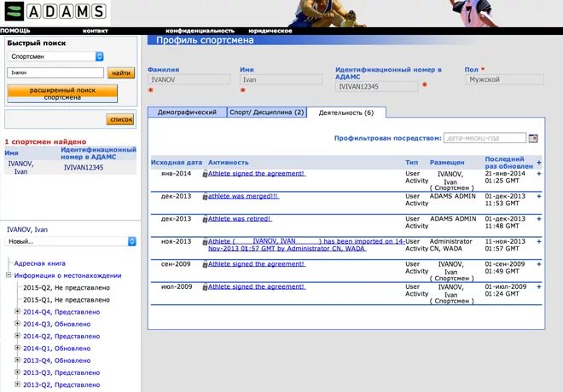The width and height of the screenshot is (563, 392).
Task: Click the список button
Action: [120, 119]
